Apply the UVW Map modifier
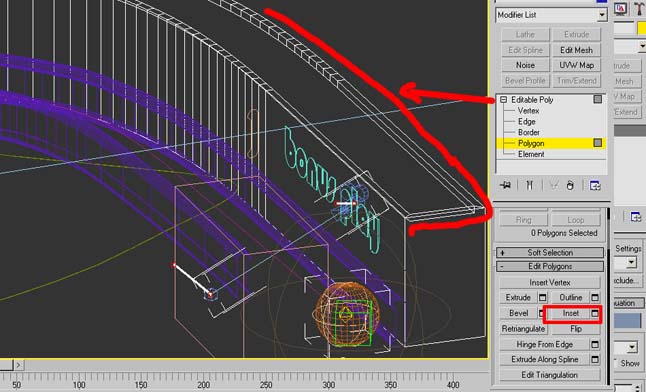Image resolution: width=646 pixels, height=392 pixels. point(576,65)
